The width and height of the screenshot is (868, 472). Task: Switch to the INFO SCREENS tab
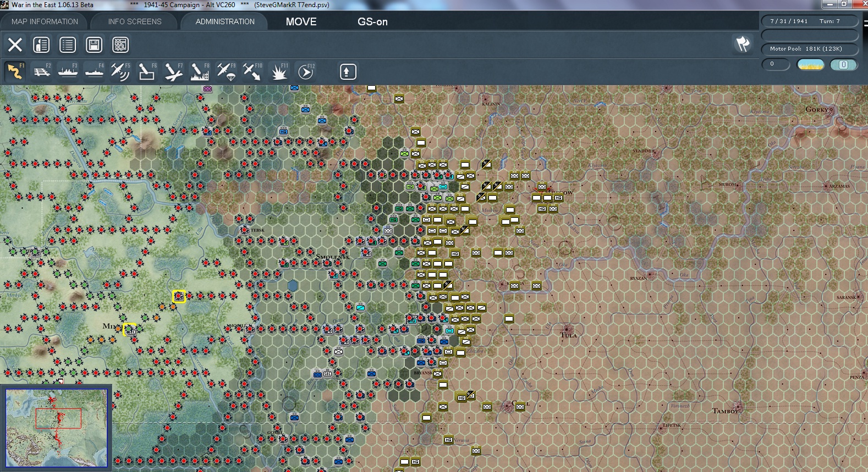(135, 21)
